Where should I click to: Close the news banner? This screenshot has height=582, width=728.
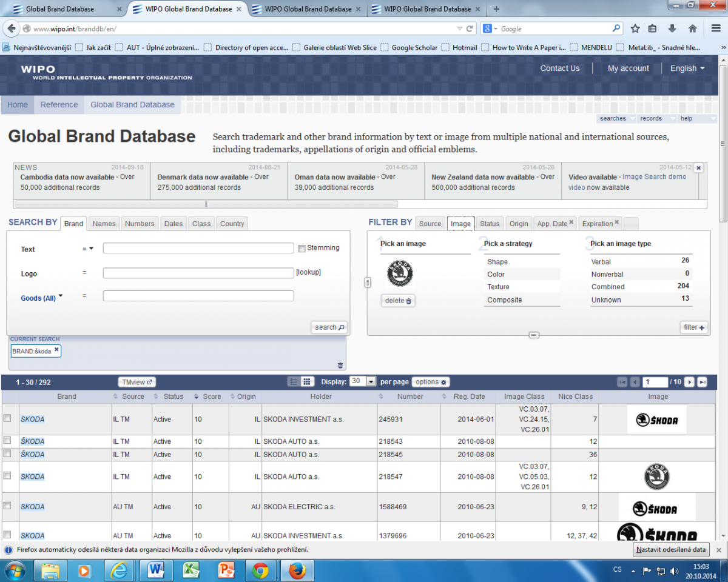tap(698, 167)
